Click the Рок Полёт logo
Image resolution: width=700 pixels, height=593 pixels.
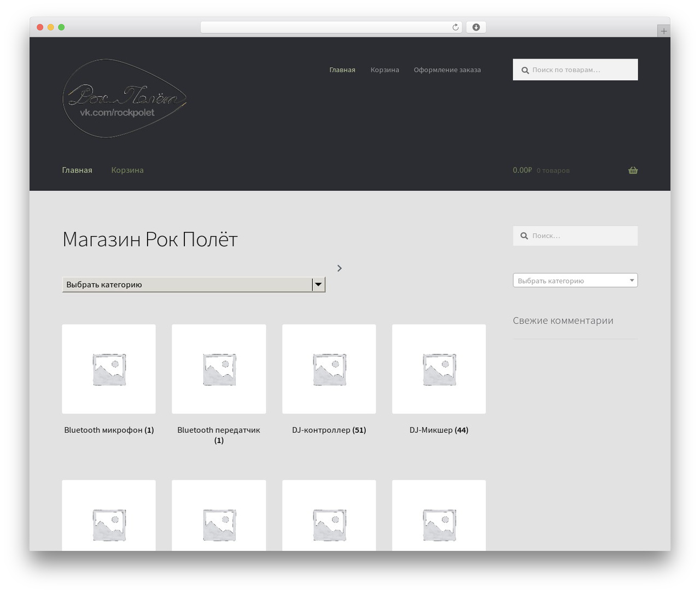[x=125, y=98]
